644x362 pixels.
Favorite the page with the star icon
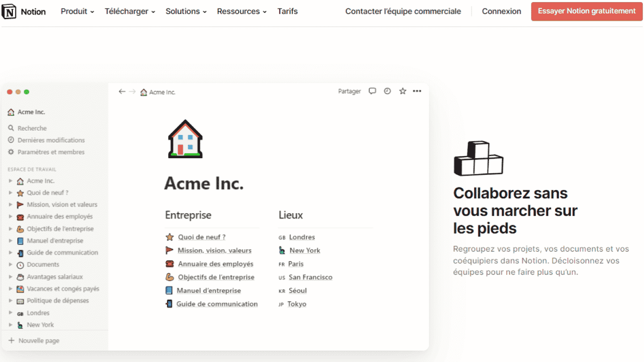coord(402,91)
